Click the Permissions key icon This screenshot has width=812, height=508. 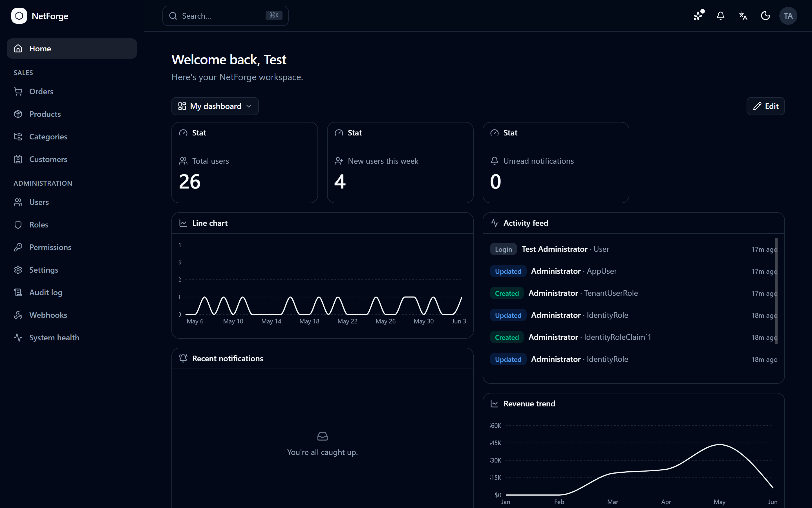18,247
